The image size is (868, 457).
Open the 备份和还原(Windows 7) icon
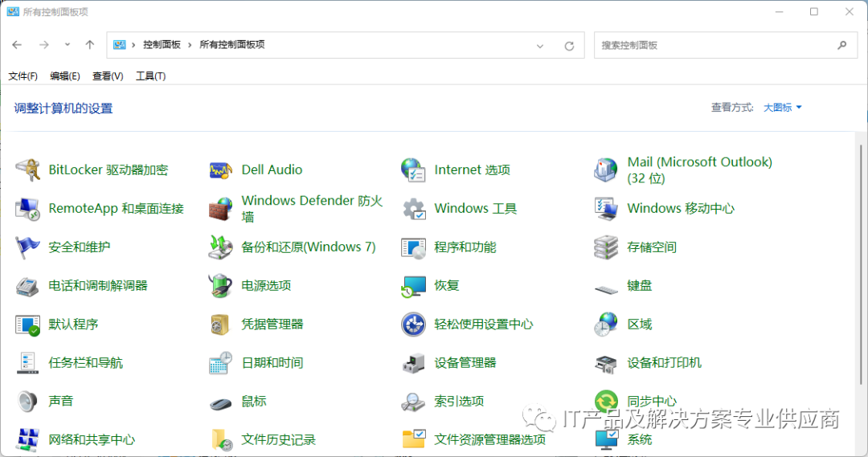[x=220, y=247]
